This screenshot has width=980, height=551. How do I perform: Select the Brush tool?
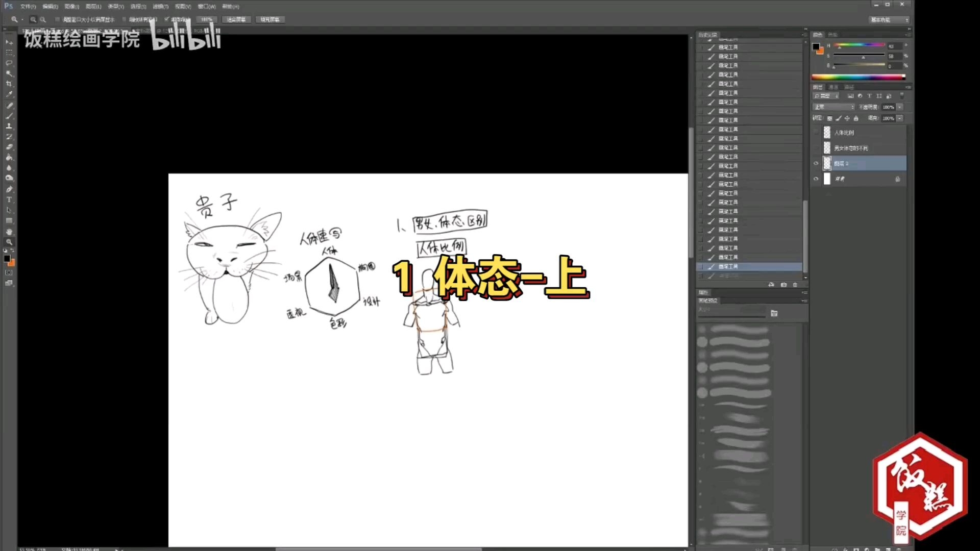(x=9, y=116)
